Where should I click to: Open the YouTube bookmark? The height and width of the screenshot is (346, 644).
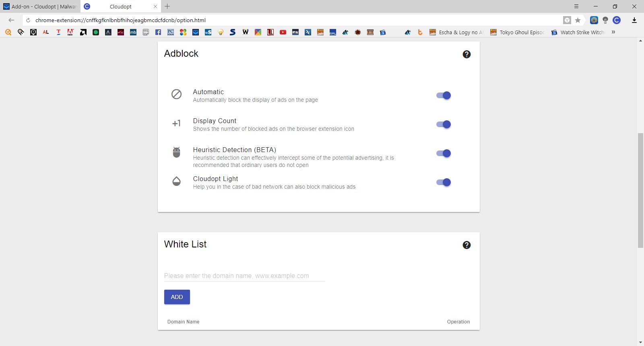coord(283,32)
